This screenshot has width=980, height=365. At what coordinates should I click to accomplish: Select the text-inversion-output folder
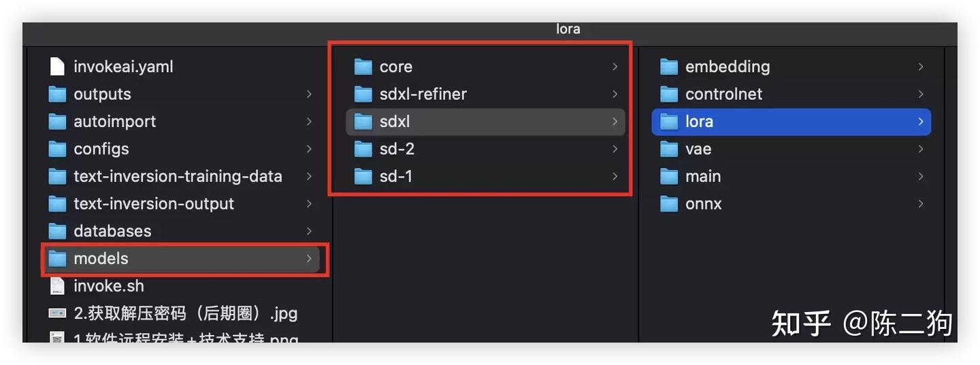153,204
